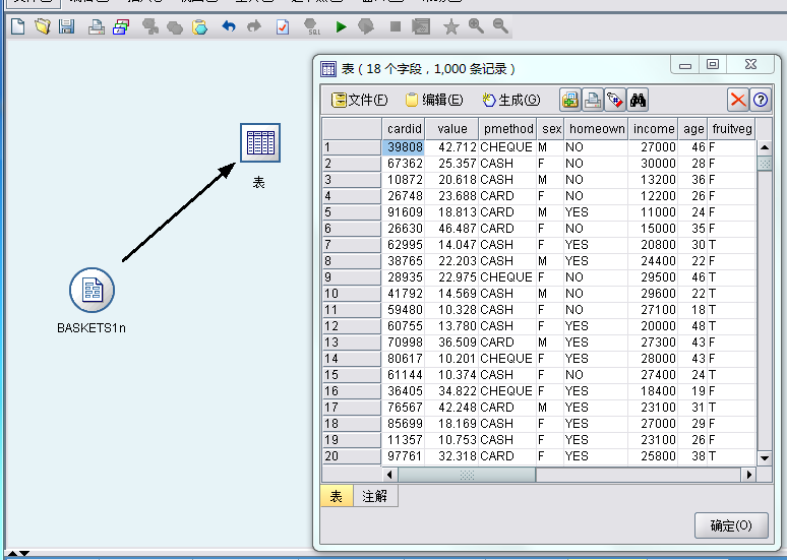This screenshot has height=560, width=787.
Task: Click the cardid column header
Action: (404, 129)
